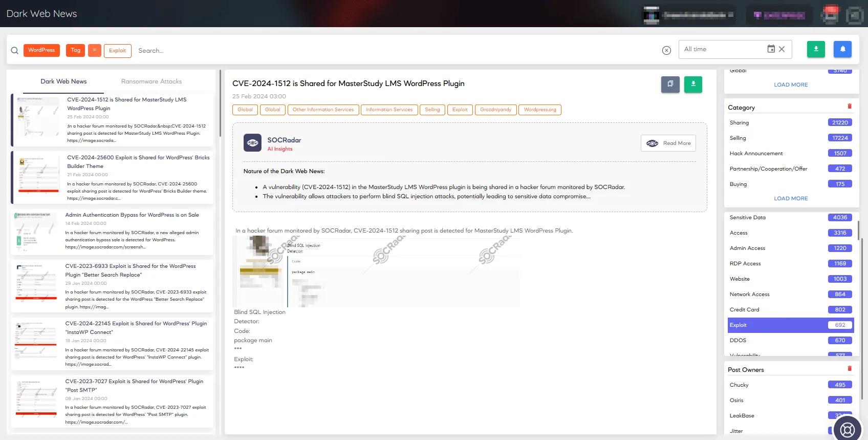Select the Selling tag on article
The image size is (868, 440).
432,110
